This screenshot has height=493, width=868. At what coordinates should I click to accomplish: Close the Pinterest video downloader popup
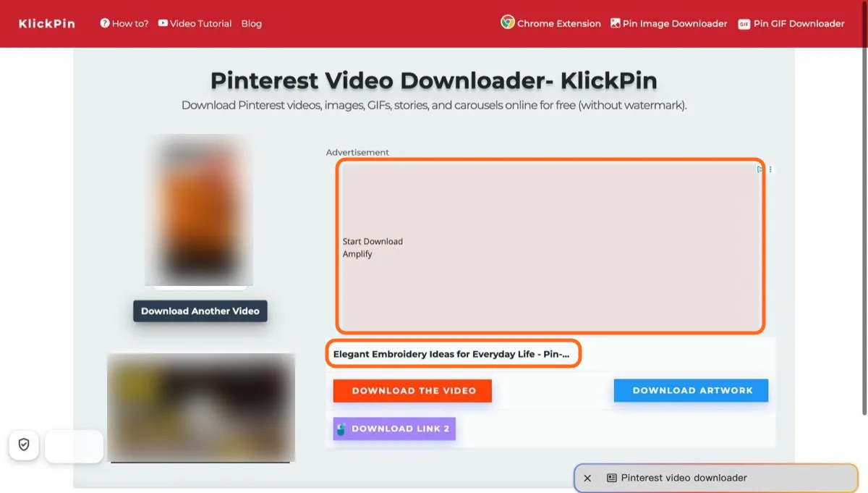point(587,478)
